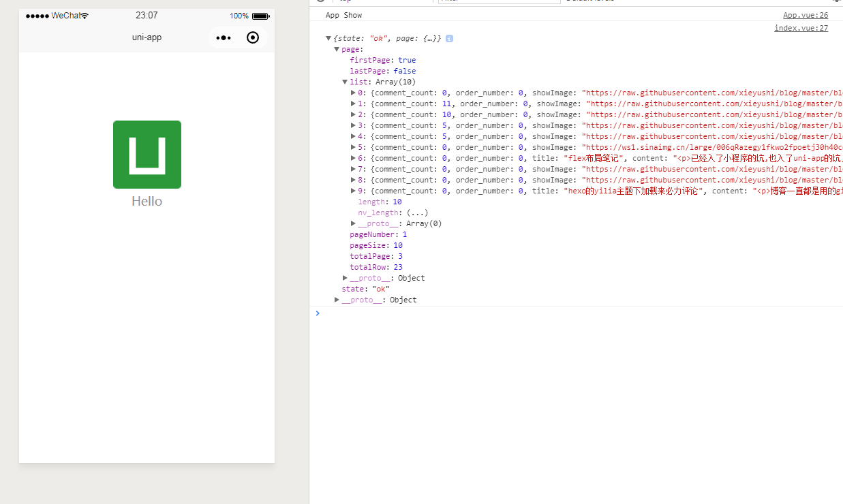
Task: Invoke the nv_length (...) getter
Action: [417, 212]
